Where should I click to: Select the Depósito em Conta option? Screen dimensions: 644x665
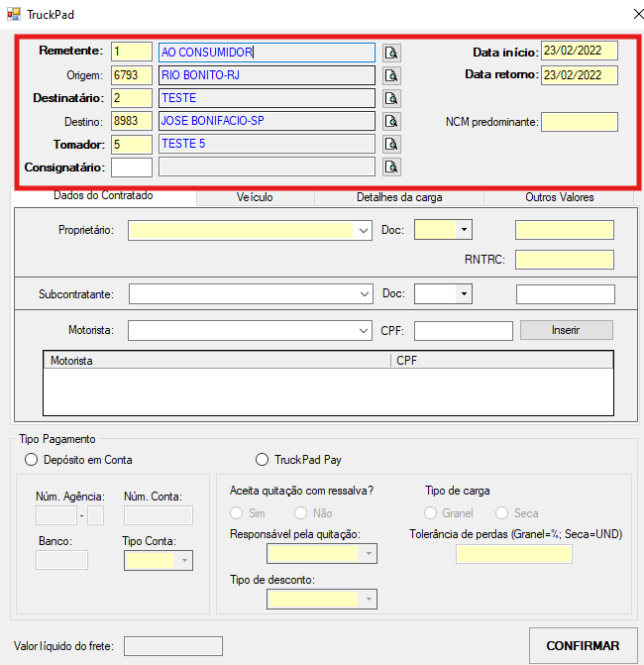tap(32, 460)
